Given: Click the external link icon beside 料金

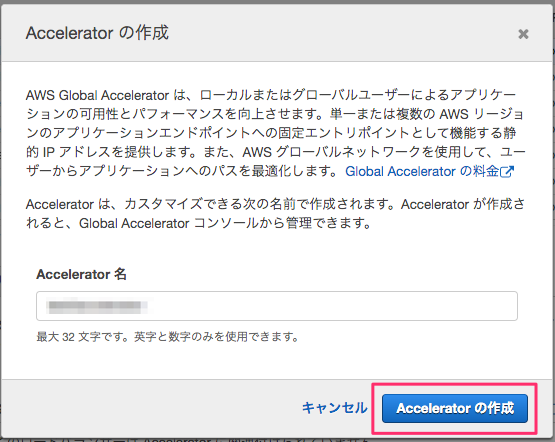Looking at the screenshot, I should [x=507, y=172].
